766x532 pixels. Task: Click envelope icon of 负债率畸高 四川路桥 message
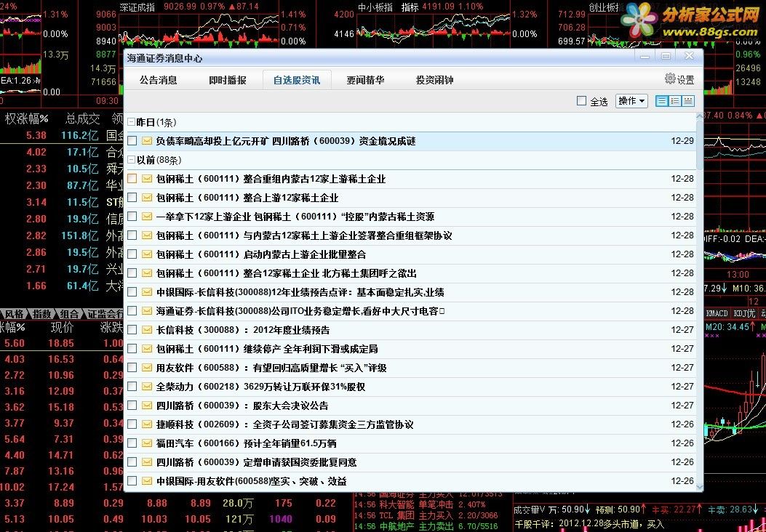(x=147, y=140)
